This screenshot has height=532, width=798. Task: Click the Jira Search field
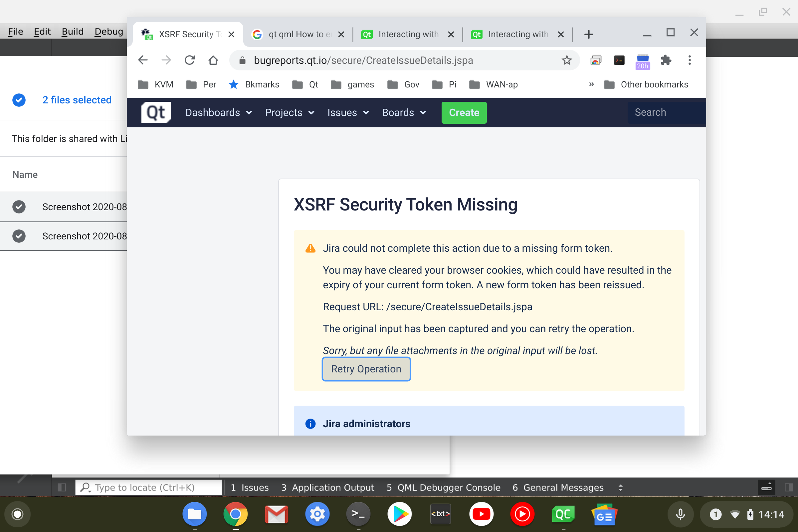pos(665,112)
